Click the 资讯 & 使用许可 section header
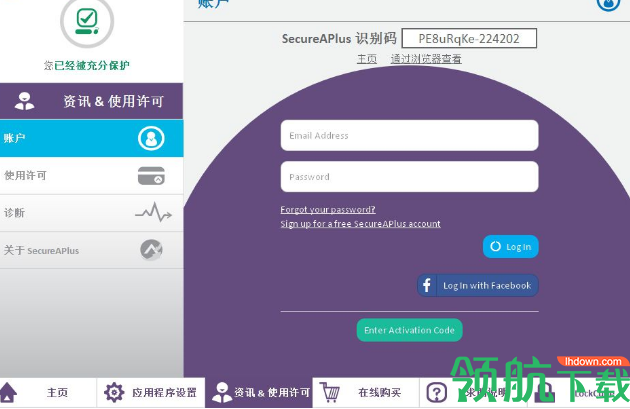 coord(91,101)
